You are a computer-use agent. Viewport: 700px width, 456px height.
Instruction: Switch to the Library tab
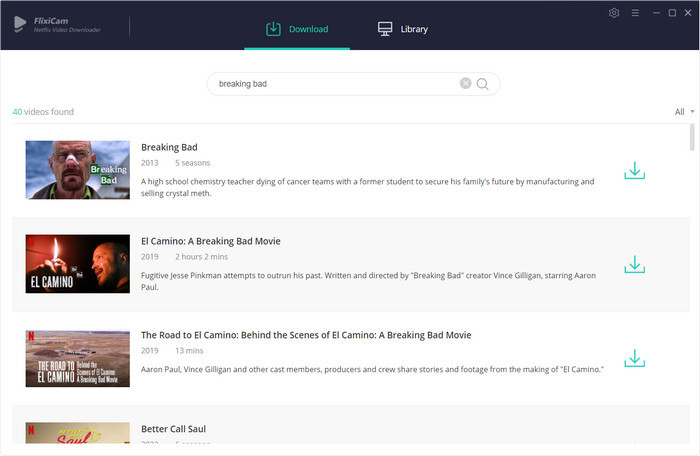coord(403,29)
